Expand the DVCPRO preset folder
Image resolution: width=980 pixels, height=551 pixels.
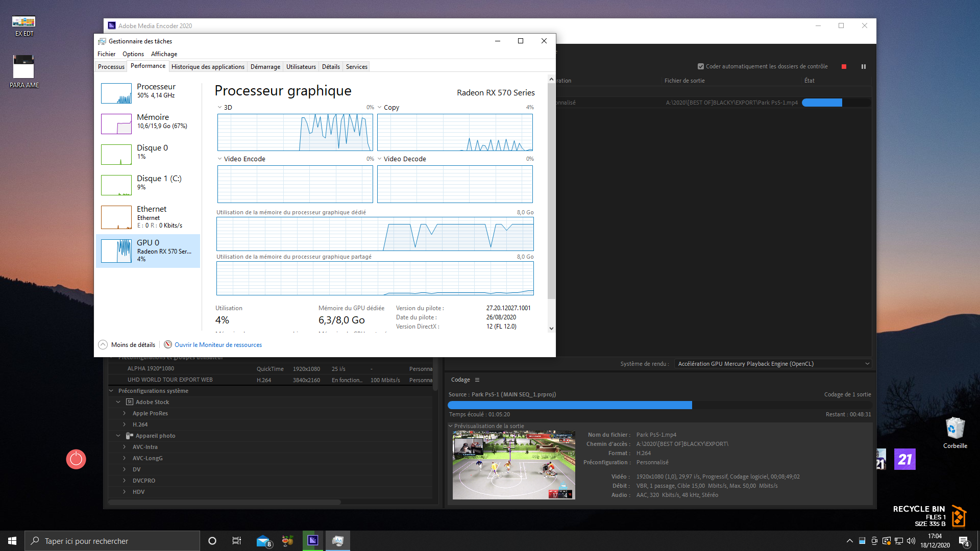click(124, 481)
